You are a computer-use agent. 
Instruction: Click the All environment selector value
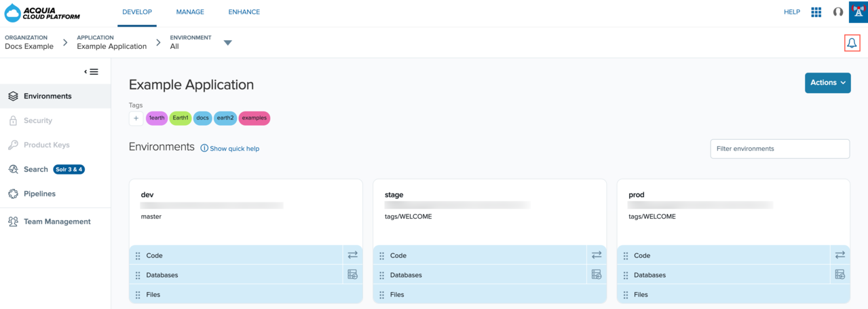[x=174, y=46]
